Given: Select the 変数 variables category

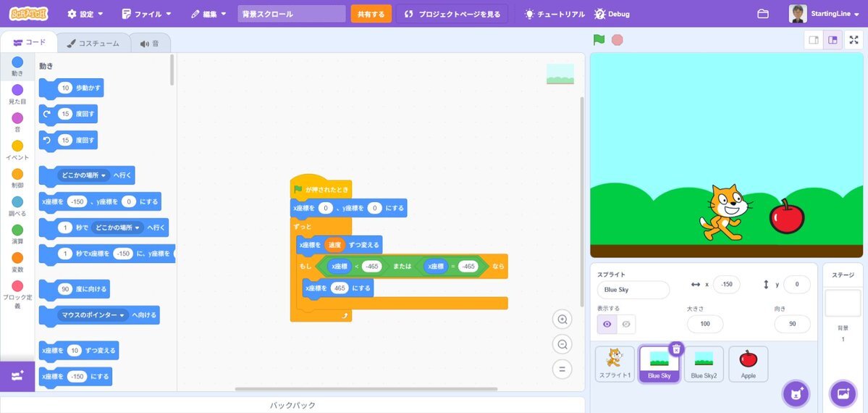Looking at the screenshot, I should 17,262.
